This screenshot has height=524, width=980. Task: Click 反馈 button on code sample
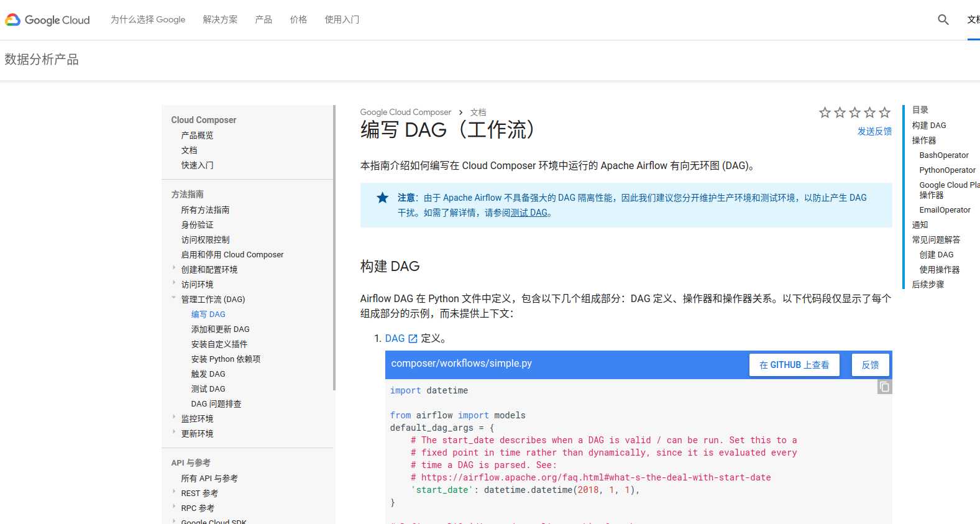click(x=870, y=365)
